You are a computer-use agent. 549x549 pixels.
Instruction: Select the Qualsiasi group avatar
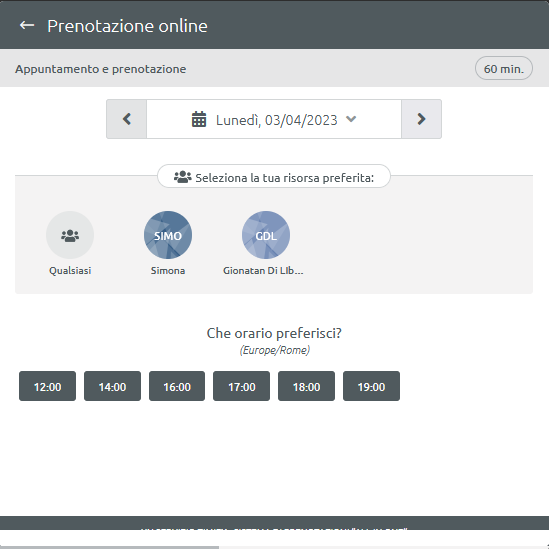[x=70, y=235]
